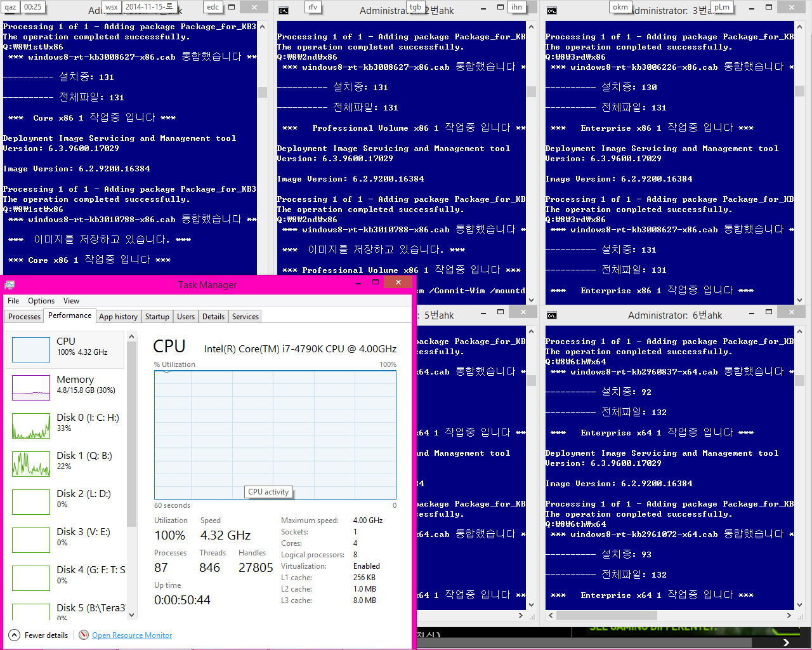Click the 'CPU activity' tooltip label
Viewport: 812px width, 650px height.
(x=268, y=492)
